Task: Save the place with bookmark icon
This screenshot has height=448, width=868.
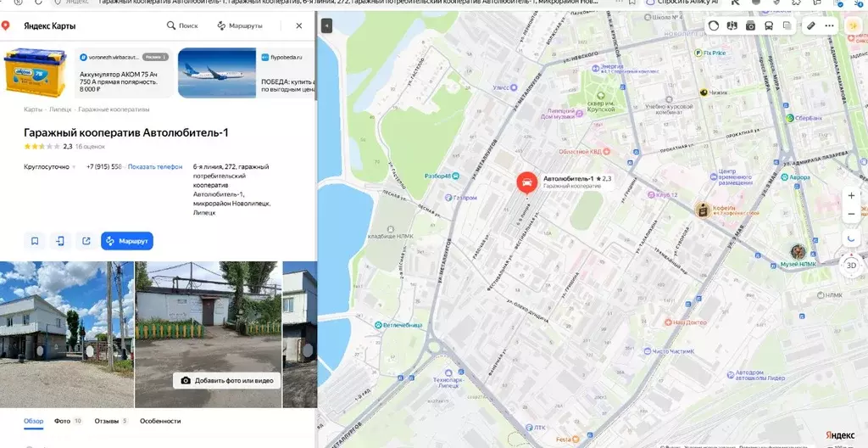Action: click(34, 241)
